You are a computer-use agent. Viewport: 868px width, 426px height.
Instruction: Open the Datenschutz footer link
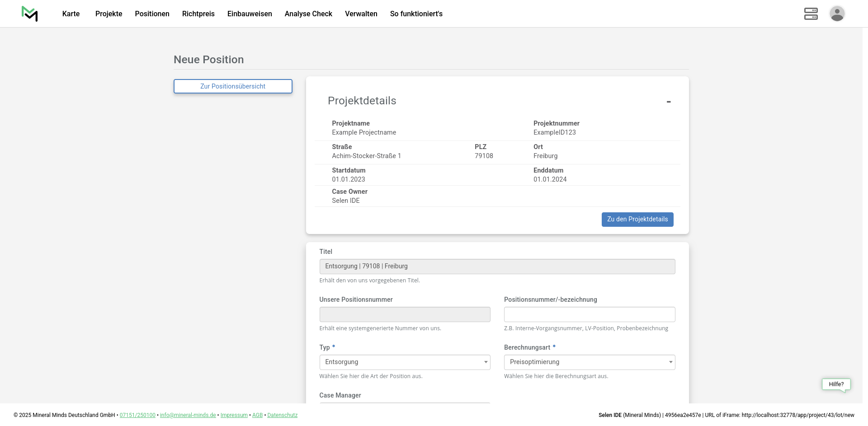(282, 415)
